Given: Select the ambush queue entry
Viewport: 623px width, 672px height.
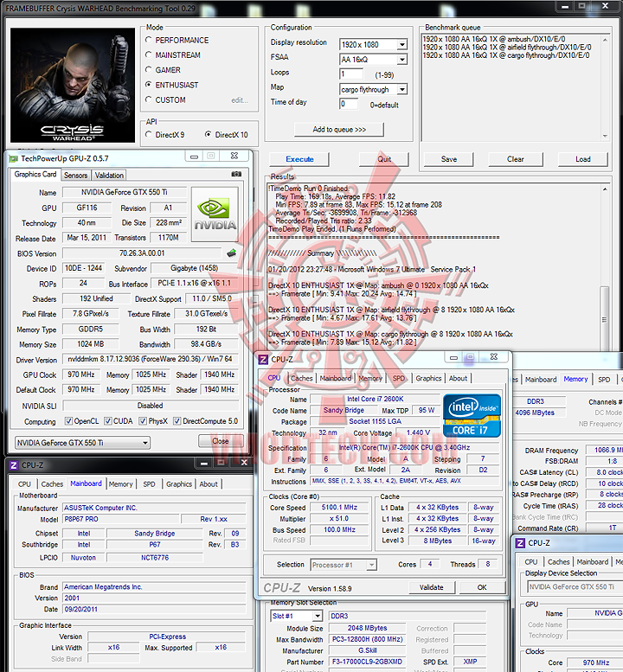Looking at the screenshot, I should (494, 39).
